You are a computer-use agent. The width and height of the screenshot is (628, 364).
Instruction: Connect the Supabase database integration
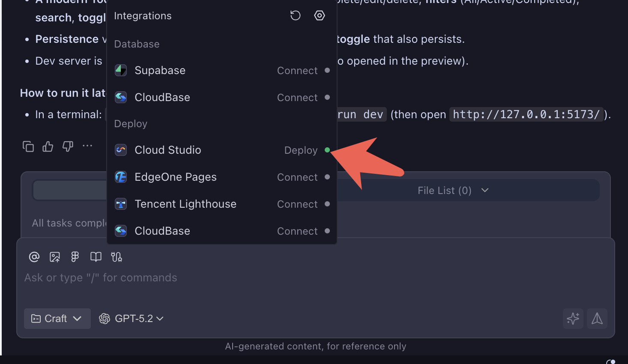pos(297,70)
